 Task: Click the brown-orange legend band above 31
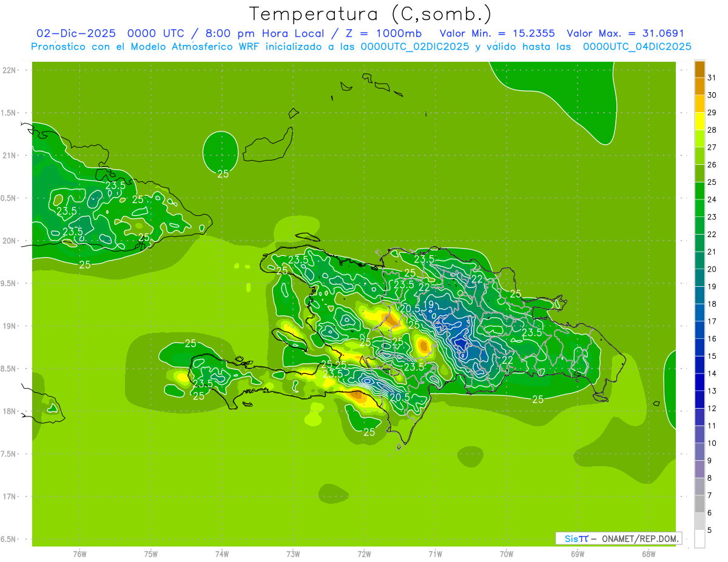click(699, 69)
